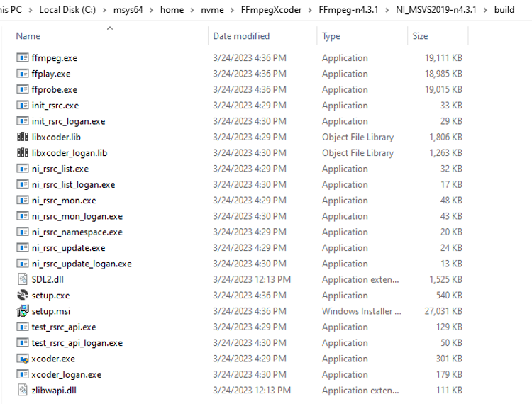Click the build folder in breadcrumb
This screenshot has height=404, width=532.
(504, 9)
